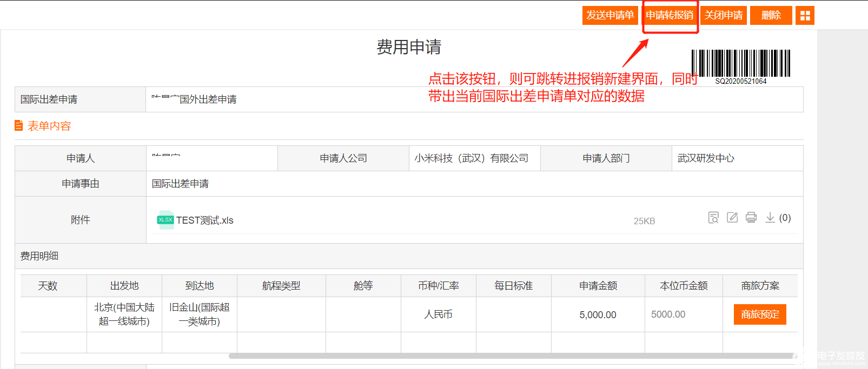868x369 pixels.
Task: Download the TEST测试.xls attachment icon
Action: coord(770,218)
